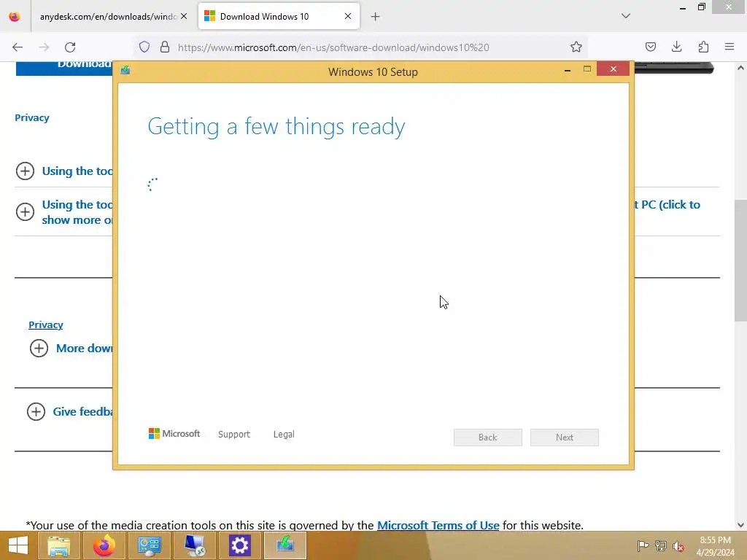Close the Download Windows 10 tab
This screenshot has width=747, height=560.
click(348, 16)
